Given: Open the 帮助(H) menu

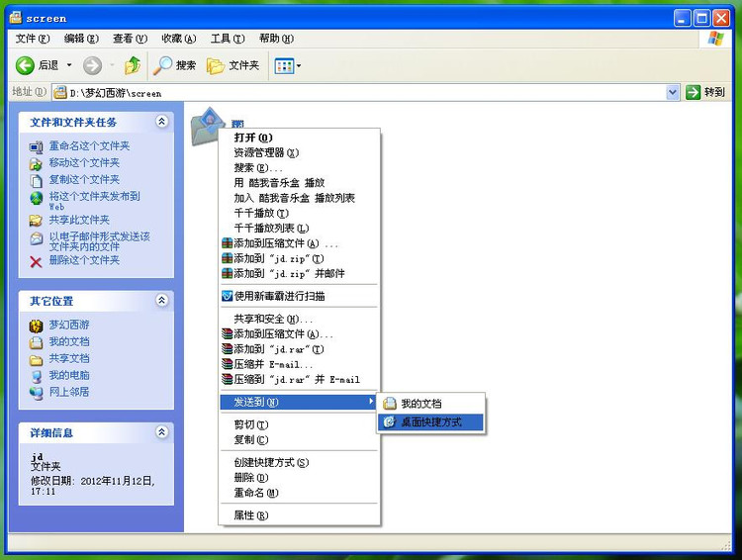Looking at the screenshot, I should [x=276, y=39].
